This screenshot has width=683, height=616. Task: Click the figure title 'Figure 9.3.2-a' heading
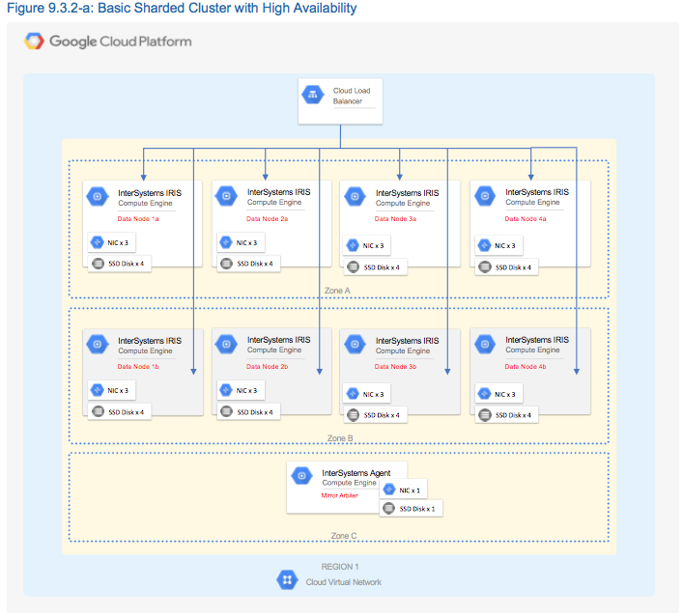pos(182,8)
